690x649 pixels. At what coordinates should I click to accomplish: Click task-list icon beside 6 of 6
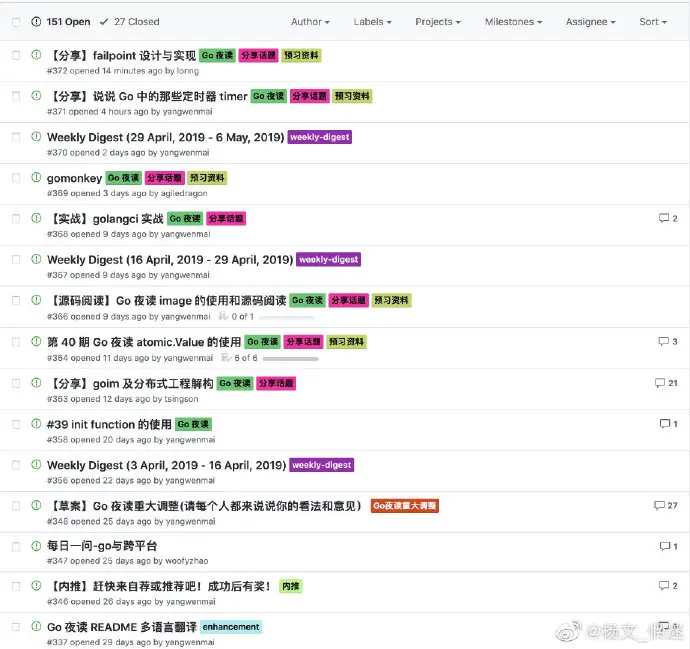click(x=226, y=357)
